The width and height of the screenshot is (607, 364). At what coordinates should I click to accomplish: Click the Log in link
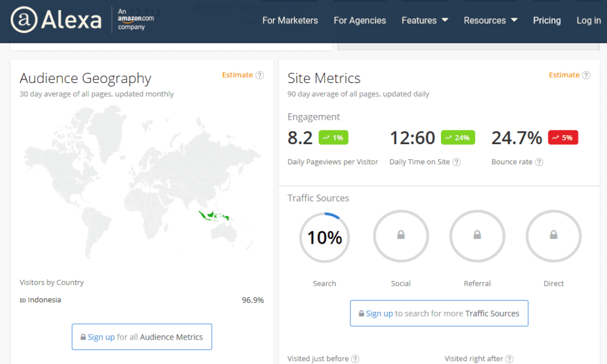point(589,21)
